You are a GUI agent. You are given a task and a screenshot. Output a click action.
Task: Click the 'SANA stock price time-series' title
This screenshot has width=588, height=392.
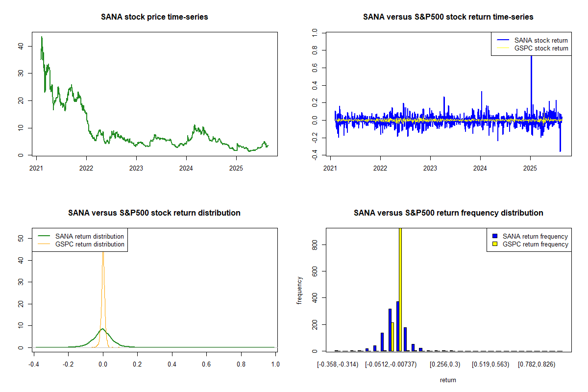click(x=154, y=17)
